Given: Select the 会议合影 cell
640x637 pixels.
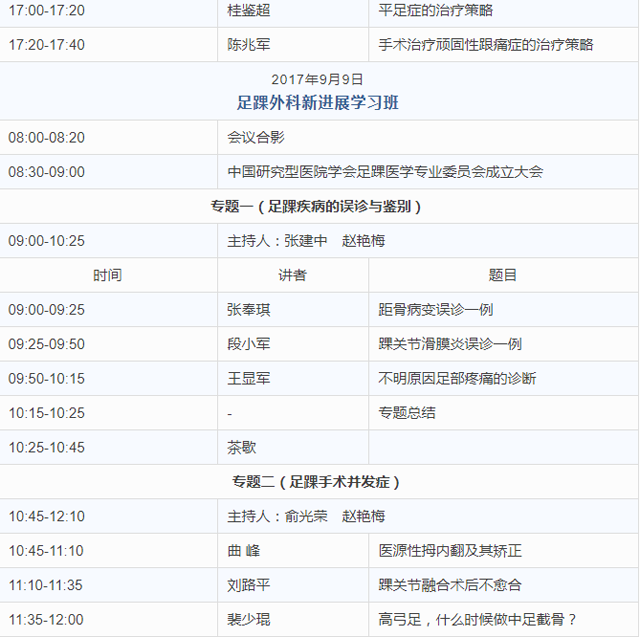Looking at the screenshot, I should [x=255, y=138].
